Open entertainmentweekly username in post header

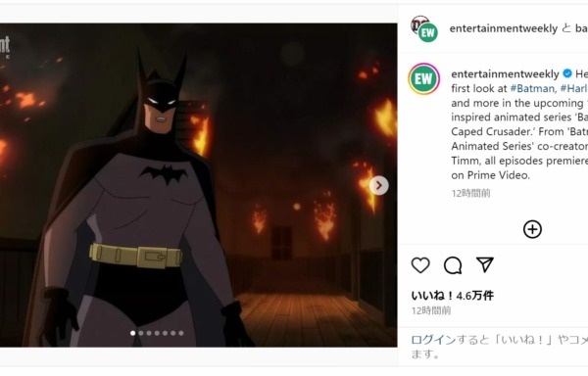(504, 28)
